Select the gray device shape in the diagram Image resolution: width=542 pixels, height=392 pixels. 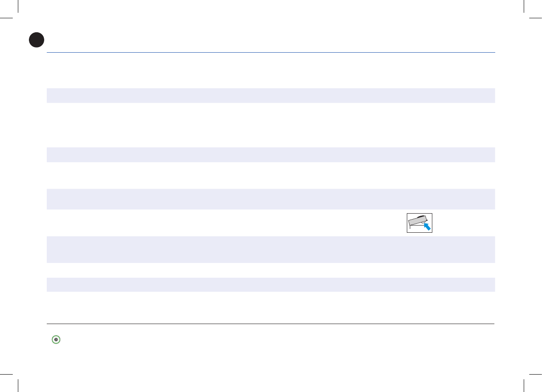417,221
